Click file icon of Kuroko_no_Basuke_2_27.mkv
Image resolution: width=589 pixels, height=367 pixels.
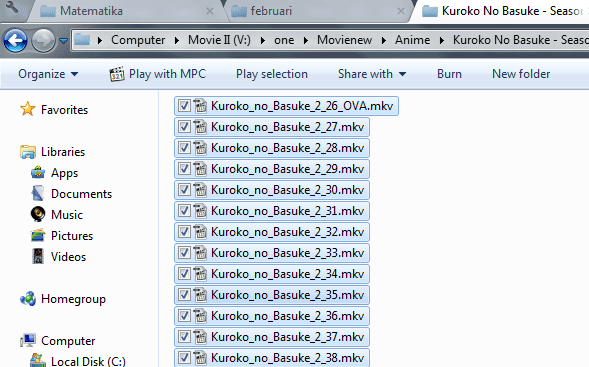[x=200, y=127]
